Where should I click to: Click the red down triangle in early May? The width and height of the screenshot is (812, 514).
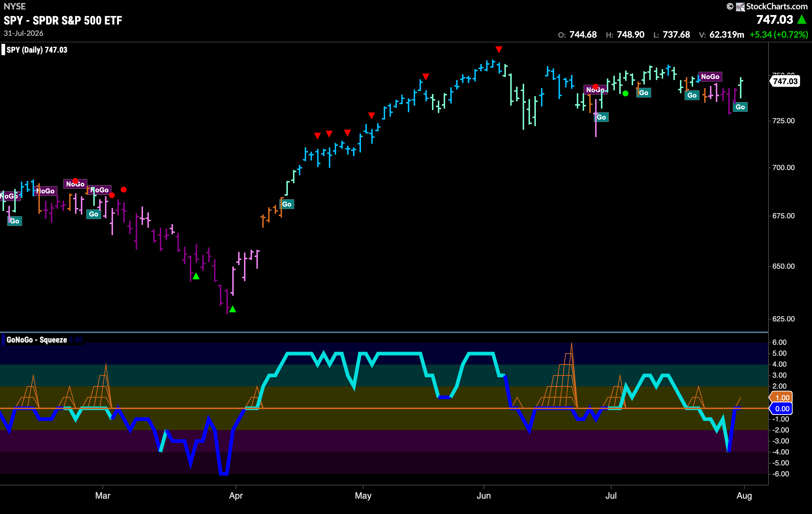[x=372, y=116]
